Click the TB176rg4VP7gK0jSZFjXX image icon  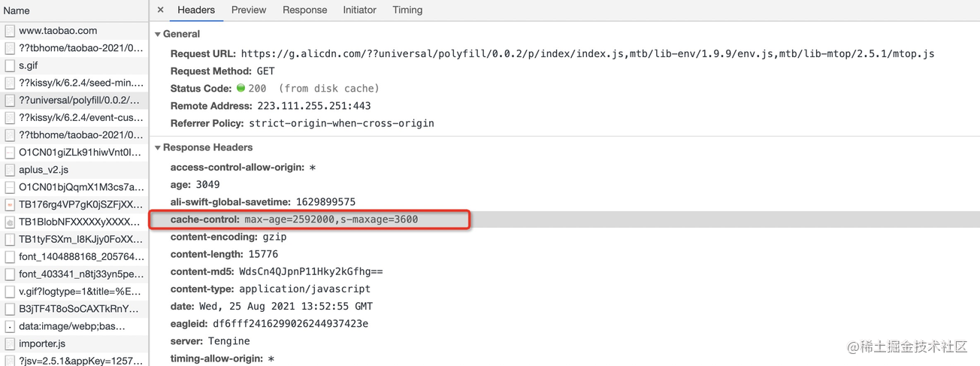(x=10, y=204)
